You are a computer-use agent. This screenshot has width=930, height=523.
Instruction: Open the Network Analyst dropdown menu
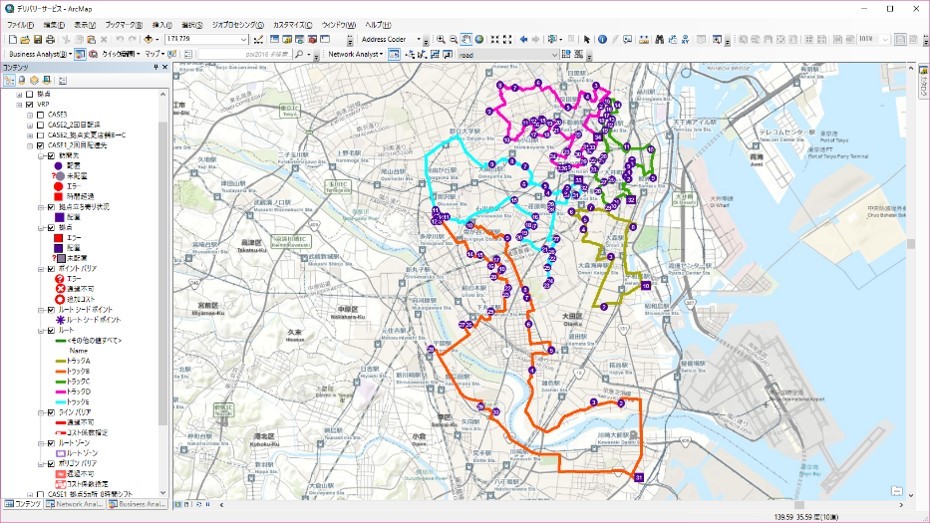356,54
